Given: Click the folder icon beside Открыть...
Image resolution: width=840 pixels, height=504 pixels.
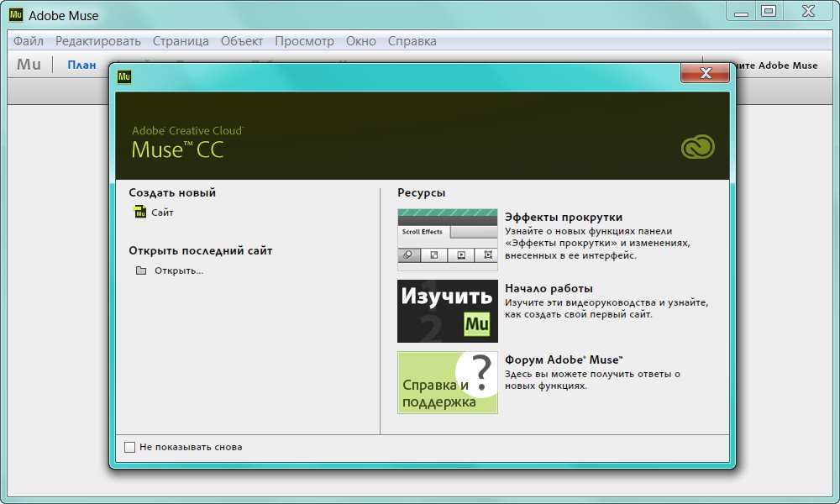Looking at the screenshot, I should pyautogui.click(x=141, y=270).
